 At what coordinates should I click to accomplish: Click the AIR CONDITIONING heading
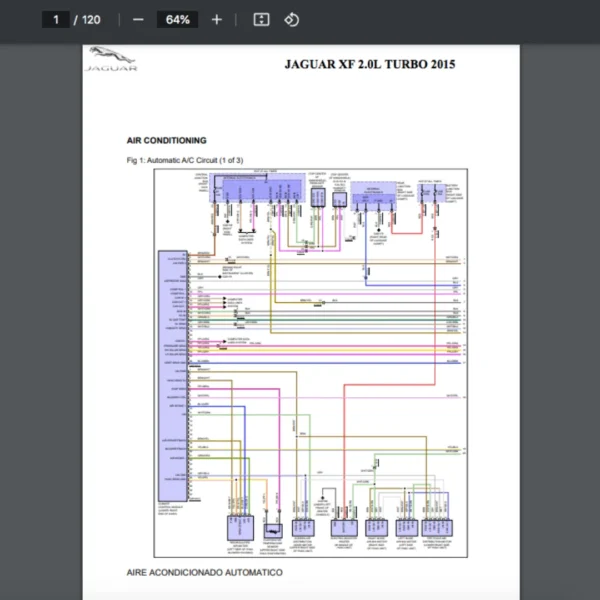pyautogui.click(x=167, y=140)
